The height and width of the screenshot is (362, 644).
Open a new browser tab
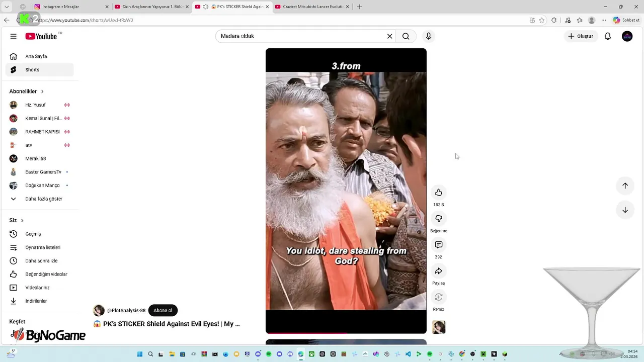click(x=359, y=7)
